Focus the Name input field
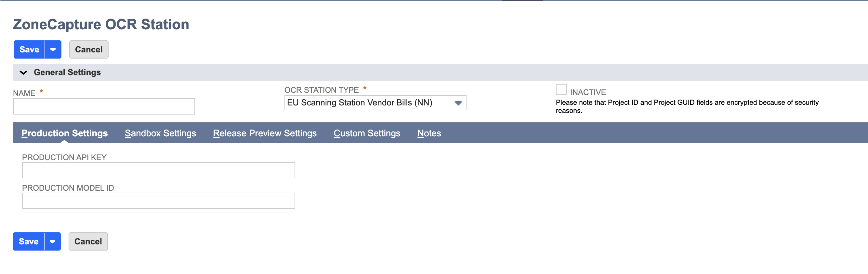The image size is (868, 274). [x=104, y=107]
